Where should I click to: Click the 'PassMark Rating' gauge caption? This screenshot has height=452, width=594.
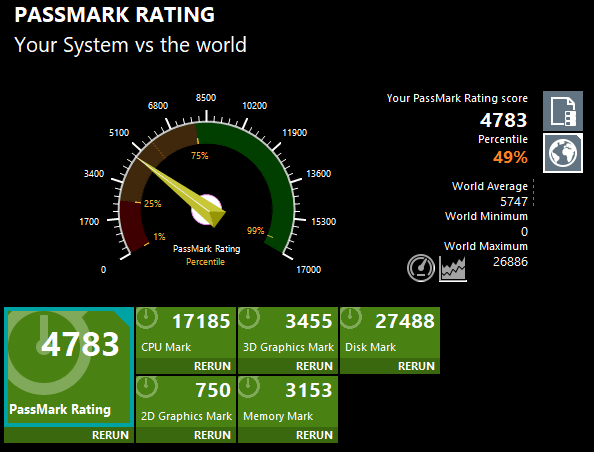pyautogui.click(x=206, y=249)
